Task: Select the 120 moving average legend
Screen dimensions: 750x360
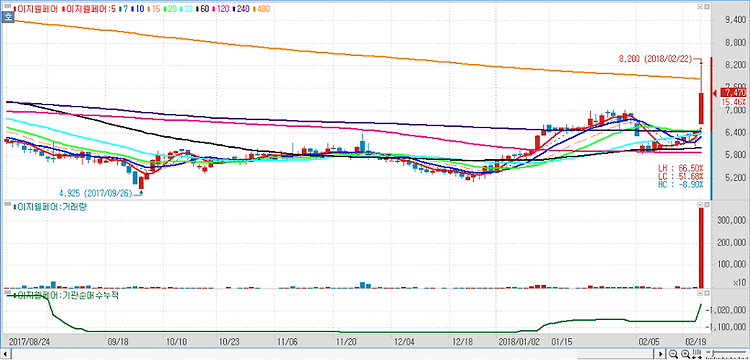Action: [x=221, y=9]
